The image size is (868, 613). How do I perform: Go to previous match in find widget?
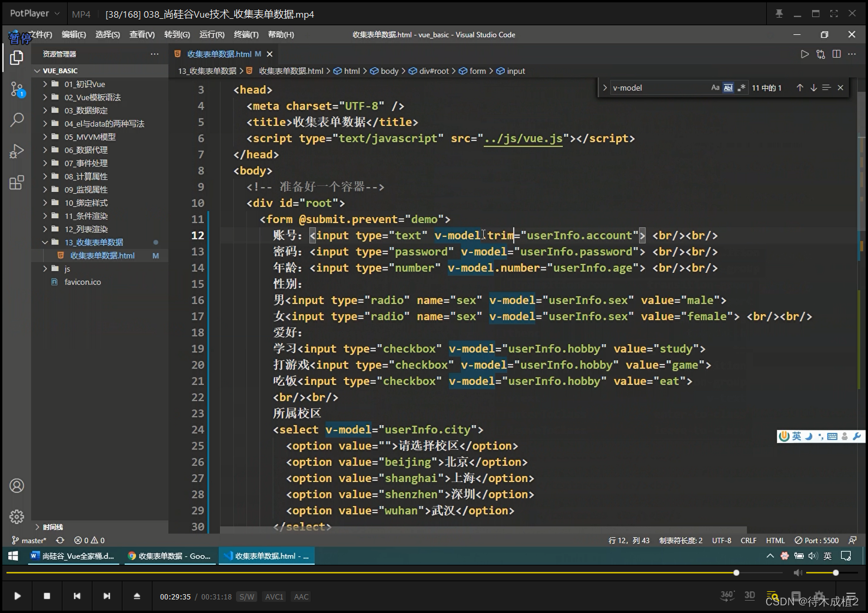(x=800, y=88)
